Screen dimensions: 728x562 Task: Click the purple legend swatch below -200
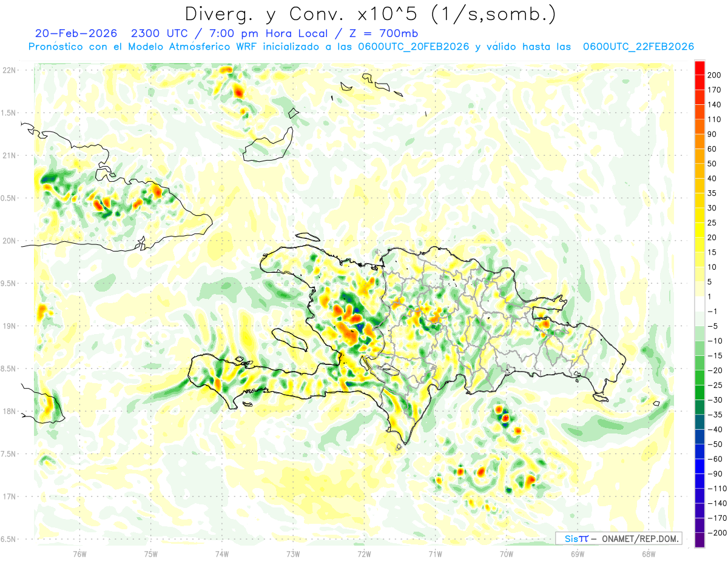click(x=699, y=540)
